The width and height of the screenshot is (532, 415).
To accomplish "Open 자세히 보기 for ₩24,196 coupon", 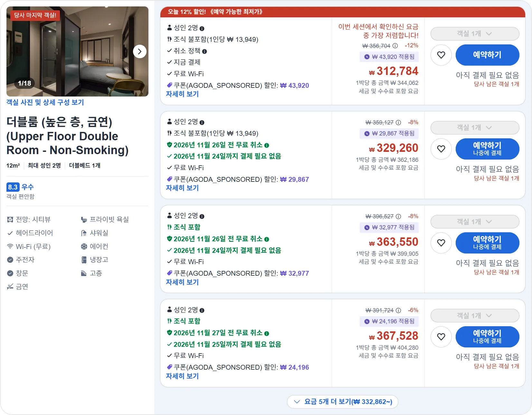I will coord(182,376).
